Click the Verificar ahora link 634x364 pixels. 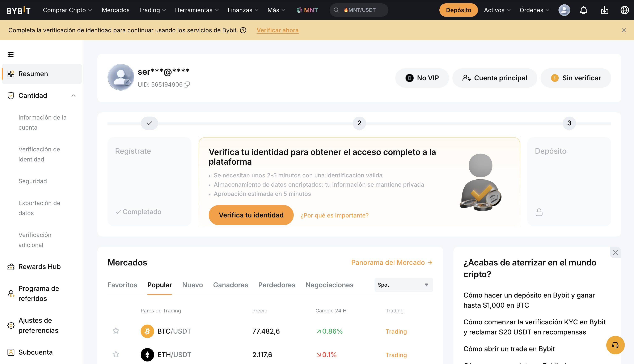[x=278, y=30]
